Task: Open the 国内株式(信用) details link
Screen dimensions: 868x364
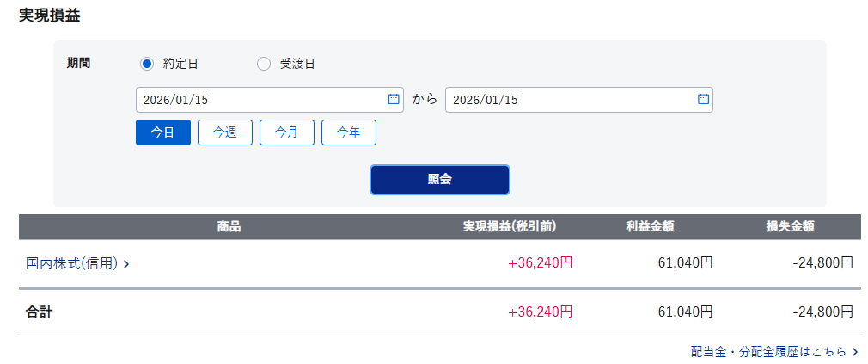Action: 72,263
